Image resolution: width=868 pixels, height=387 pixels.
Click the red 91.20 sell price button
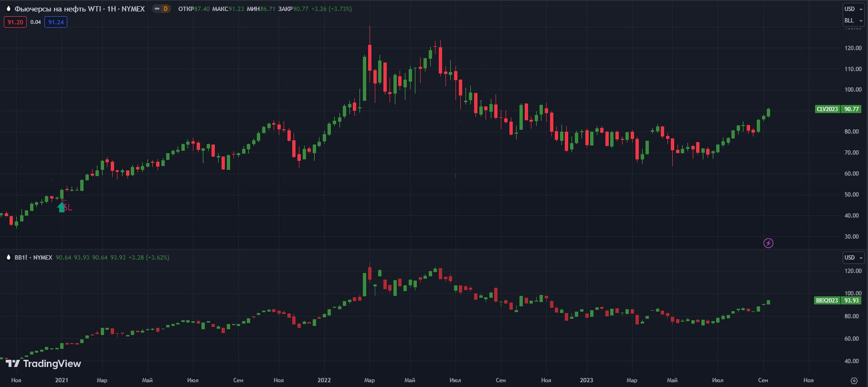pos(15,22)
